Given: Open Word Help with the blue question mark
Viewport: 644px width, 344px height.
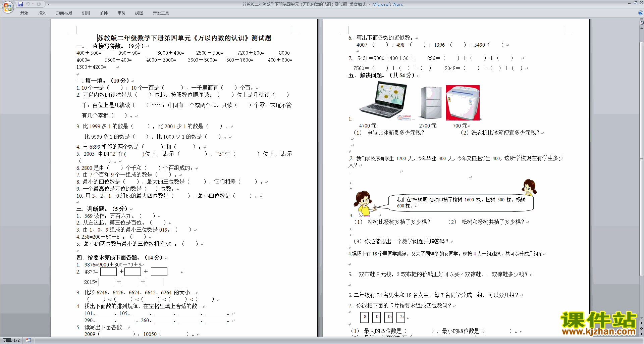Looking at the screenshot, I should point(641,13).
